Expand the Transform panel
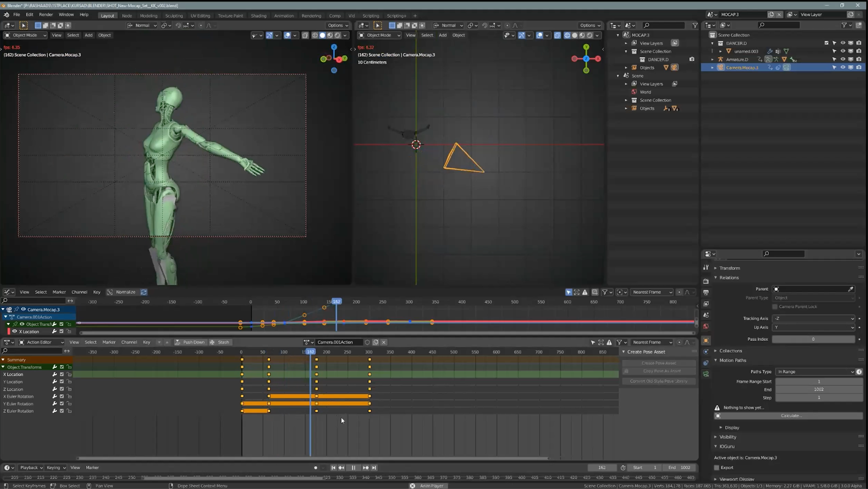The image size is (868, 489). point(730,268)
